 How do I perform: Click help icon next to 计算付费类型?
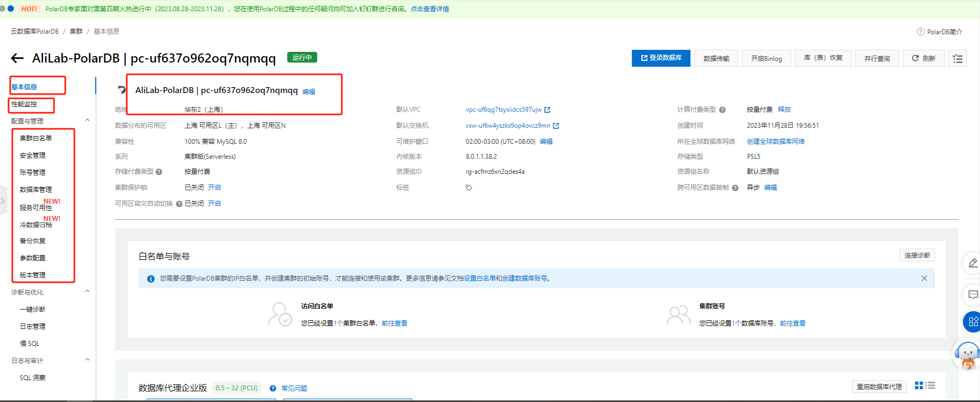[x=722, y=110]
